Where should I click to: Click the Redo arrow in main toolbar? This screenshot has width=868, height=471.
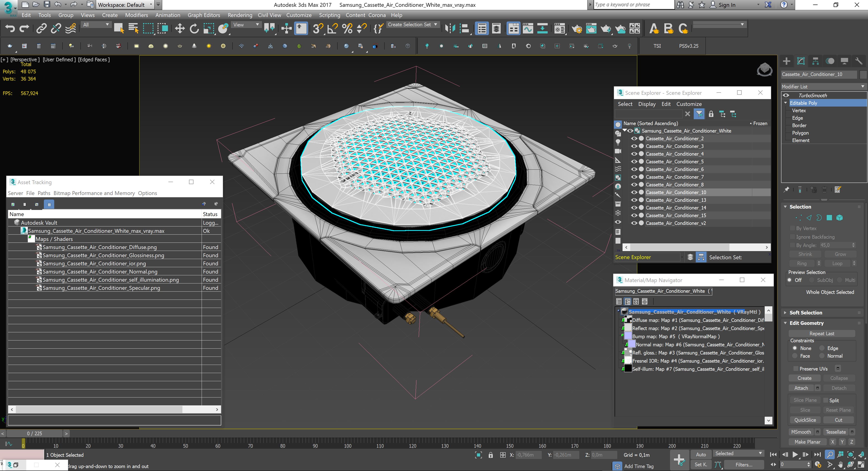tap(24, 29)
